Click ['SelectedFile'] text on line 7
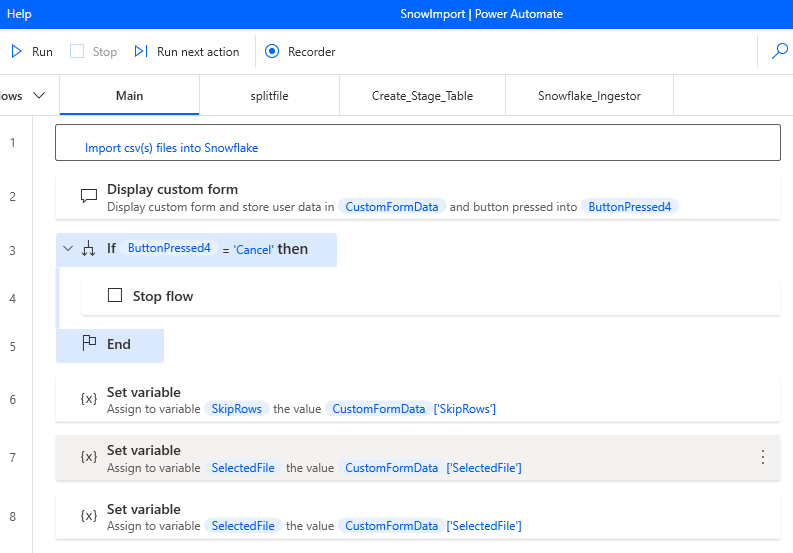 pos(484,467)
